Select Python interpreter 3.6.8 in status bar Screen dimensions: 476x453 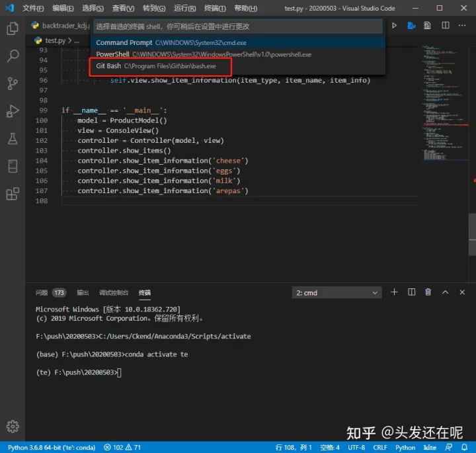point(52,447)
